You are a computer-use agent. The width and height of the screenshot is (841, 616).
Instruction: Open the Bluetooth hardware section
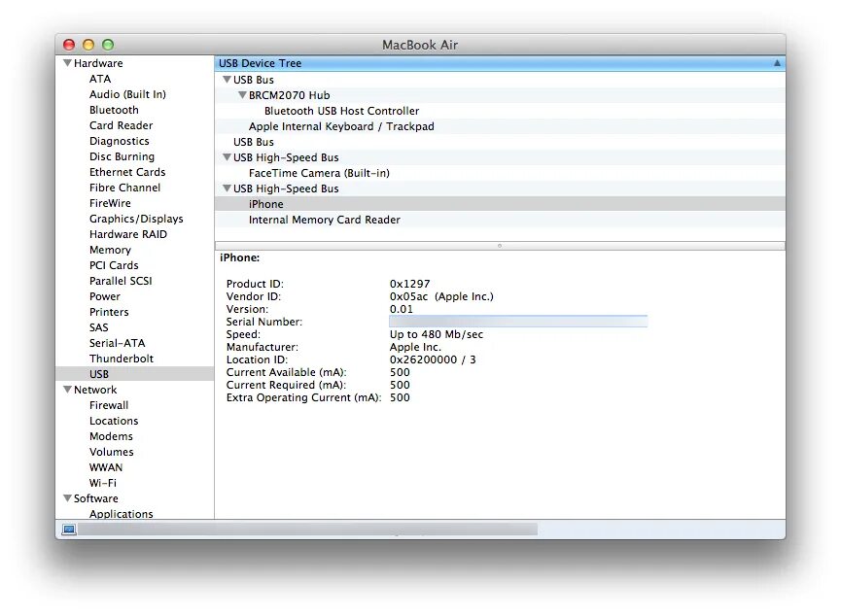[x=114, y=110]
